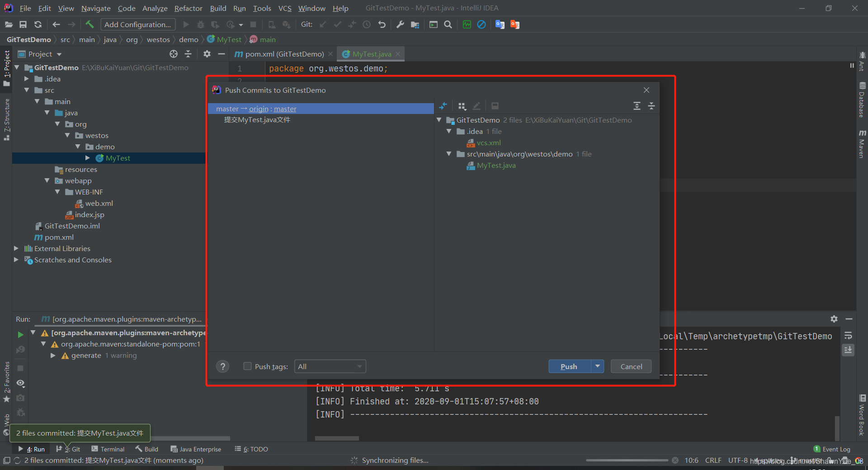Click CRLF line separator in status bar
The height and width of the screenshot is (470, 868).
[713, 460]
